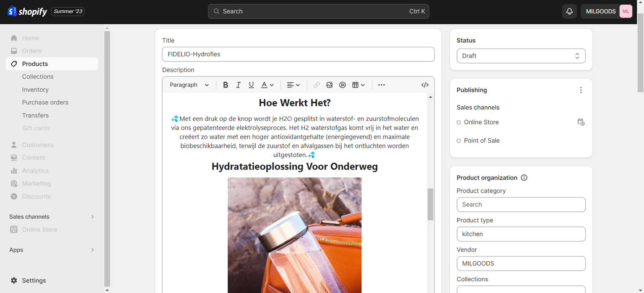Open more formatting options ellipsis
Viewport: 644px width, 293px height.
click(x=382, y=85)
